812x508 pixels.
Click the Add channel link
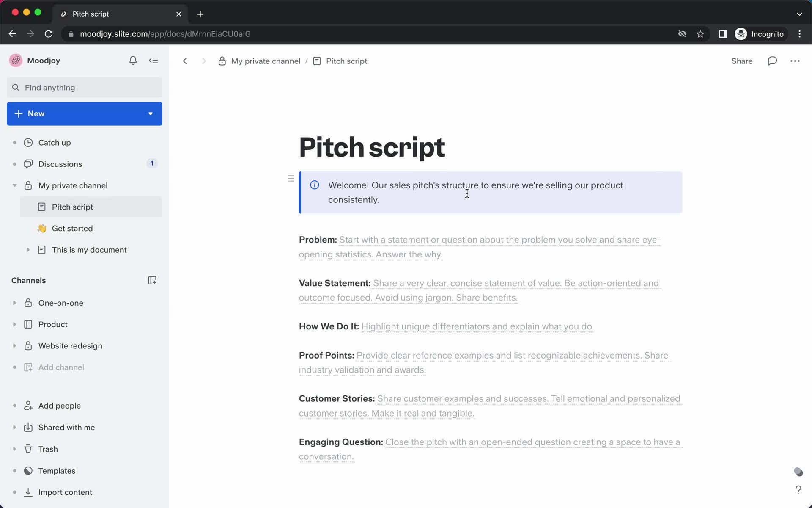pyautogui.click(x=61, y=367)
